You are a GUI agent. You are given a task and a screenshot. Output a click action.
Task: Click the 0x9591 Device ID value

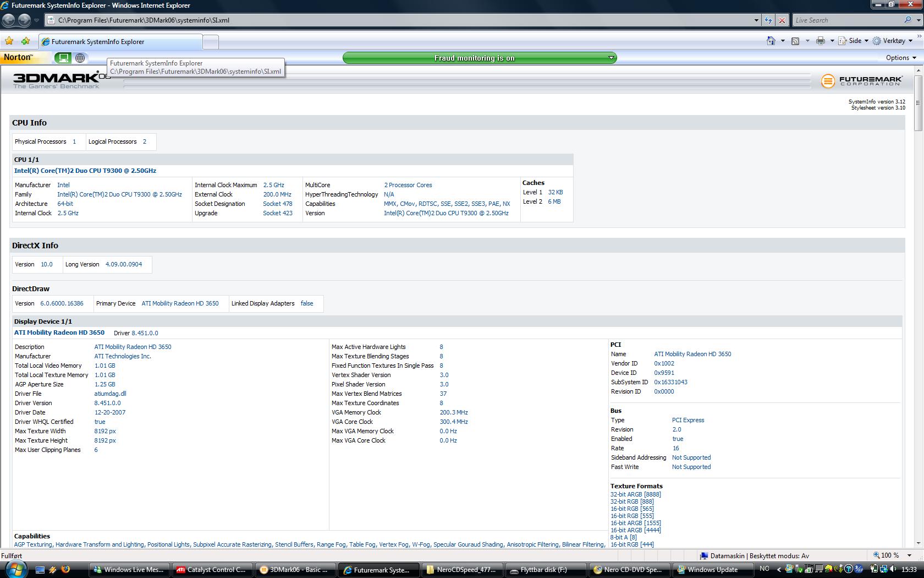[664, 373]
